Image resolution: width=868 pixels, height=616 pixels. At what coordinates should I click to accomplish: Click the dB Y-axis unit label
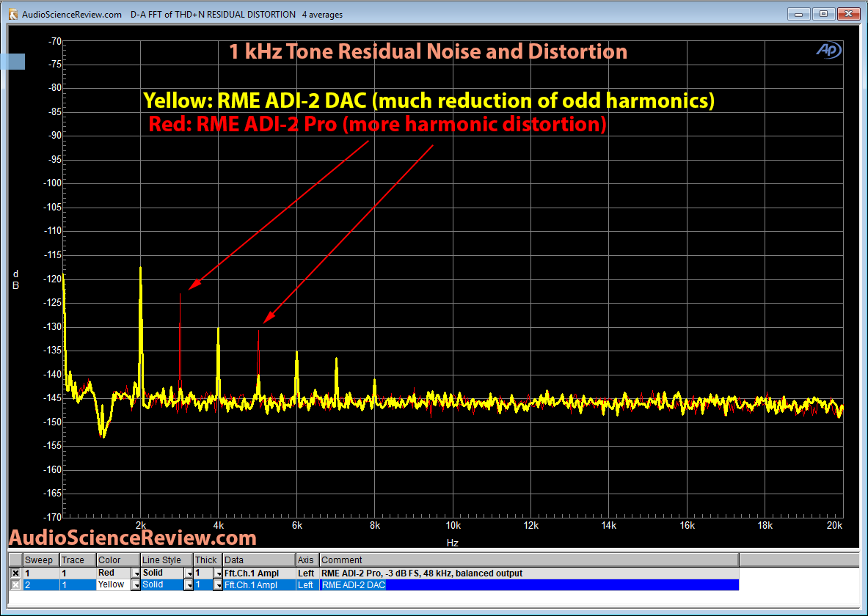[15, 280]
